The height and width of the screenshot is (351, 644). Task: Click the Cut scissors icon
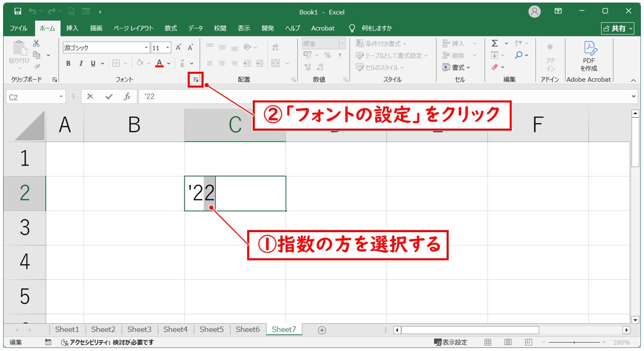click(36, 44)
